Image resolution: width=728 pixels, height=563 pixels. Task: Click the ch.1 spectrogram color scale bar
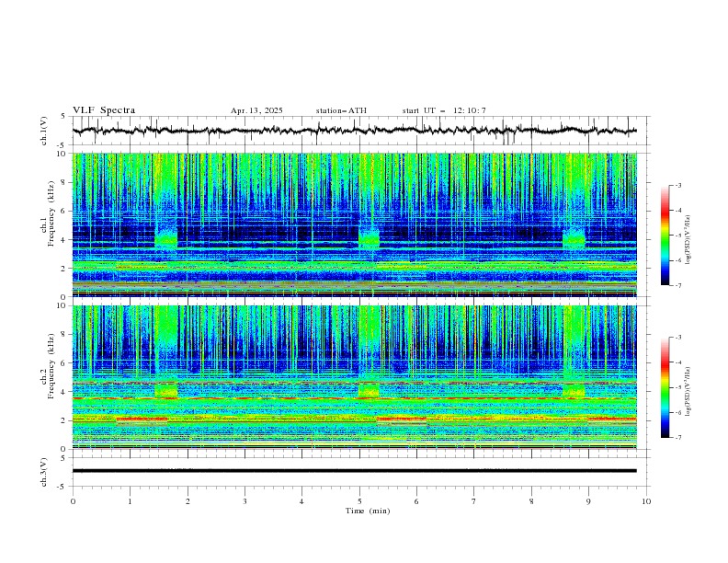click(x=665, y=236)
